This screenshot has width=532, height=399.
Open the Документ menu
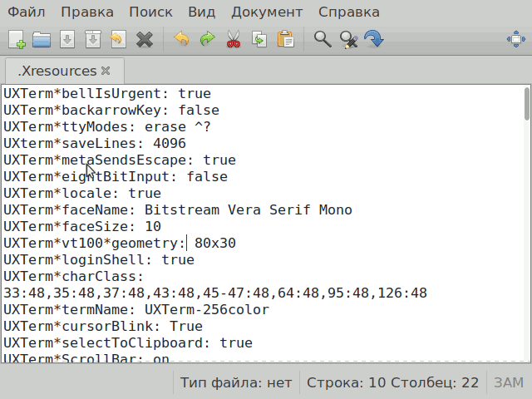point(267,12)
